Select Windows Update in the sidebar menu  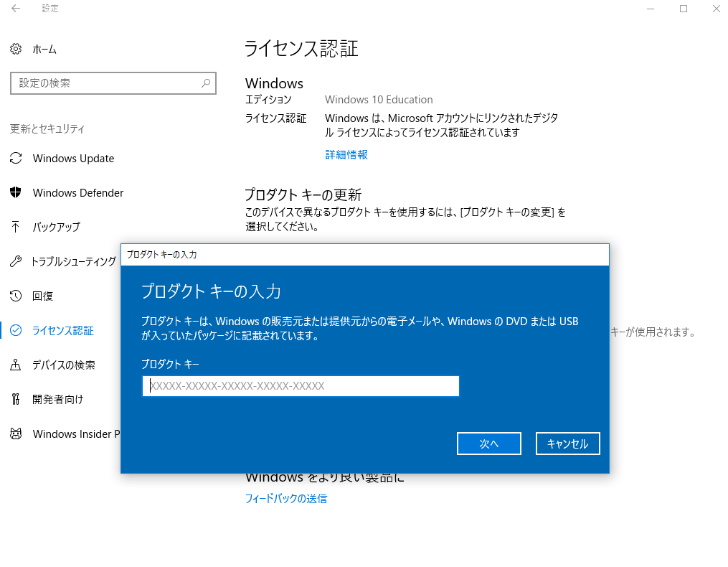coord(72,158)
